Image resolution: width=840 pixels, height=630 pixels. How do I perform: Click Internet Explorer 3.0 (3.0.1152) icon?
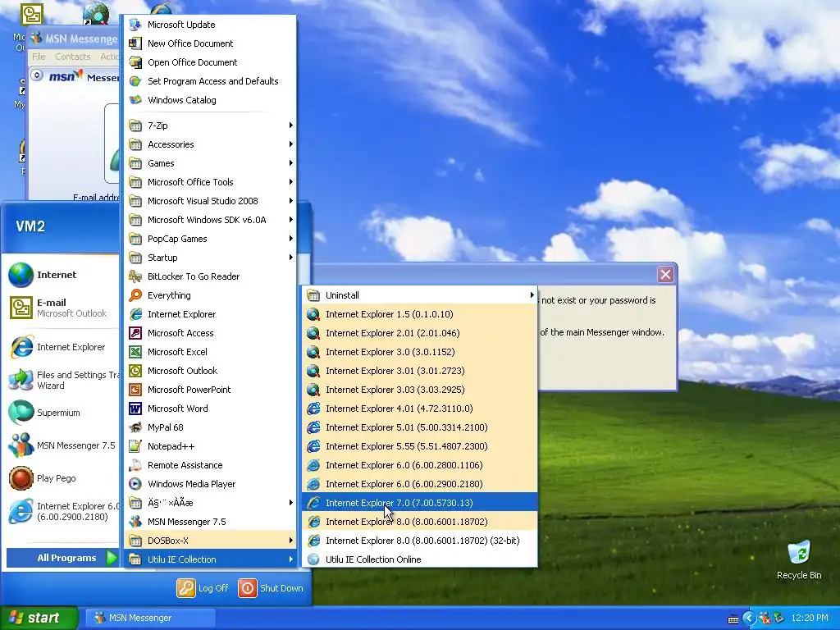(313, 351)
